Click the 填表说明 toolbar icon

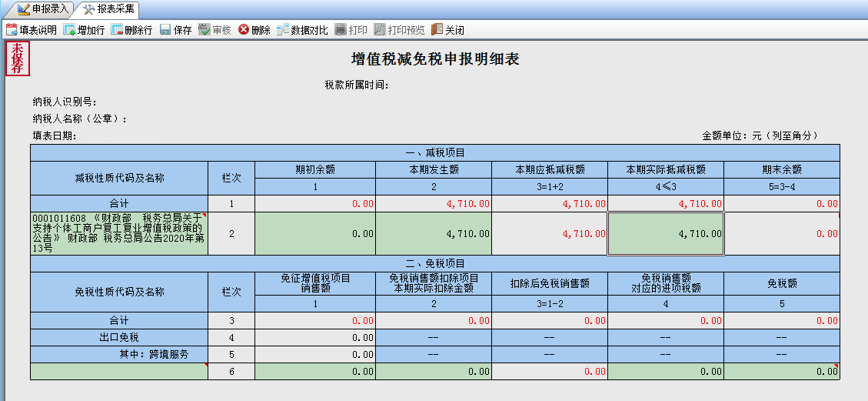pyautogui.click(x=32, y=30)
